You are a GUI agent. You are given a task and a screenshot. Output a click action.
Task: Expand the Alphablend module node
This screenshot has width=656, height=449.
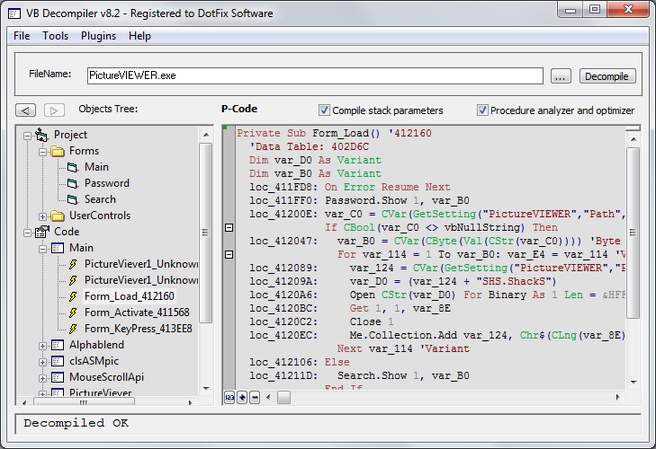coord(43,346)
